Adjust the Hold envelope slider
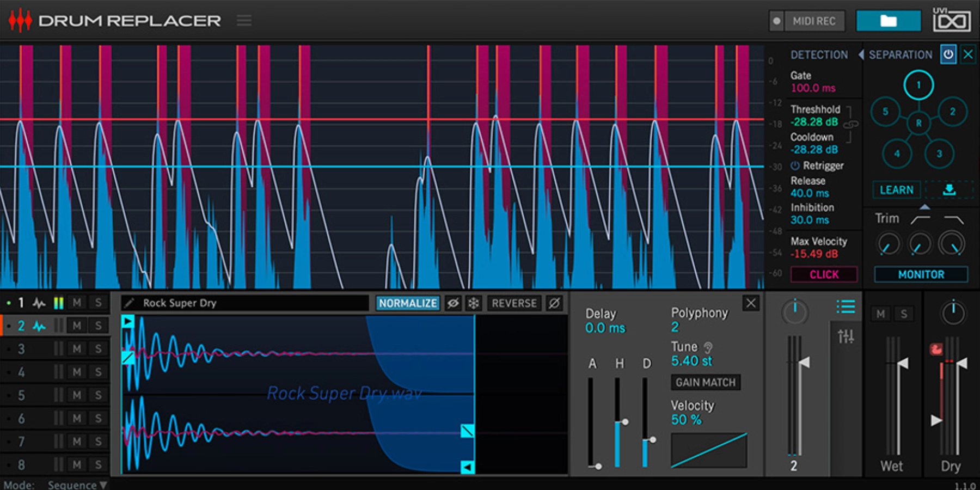980x490 pixels. [624, 422]
